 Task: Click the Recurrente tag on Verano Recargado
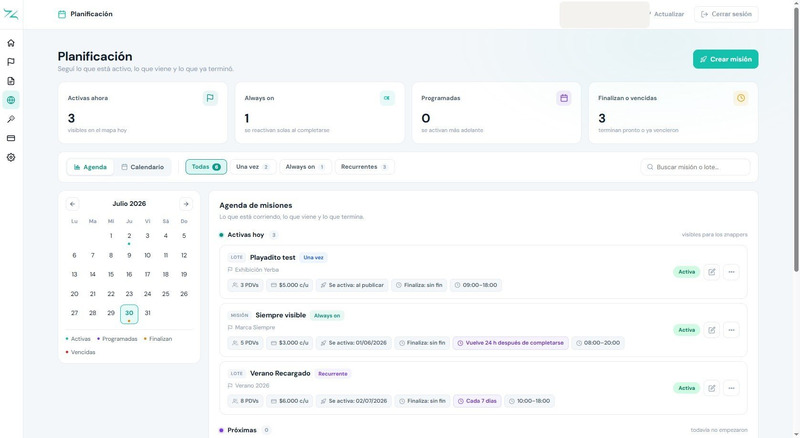333,374
